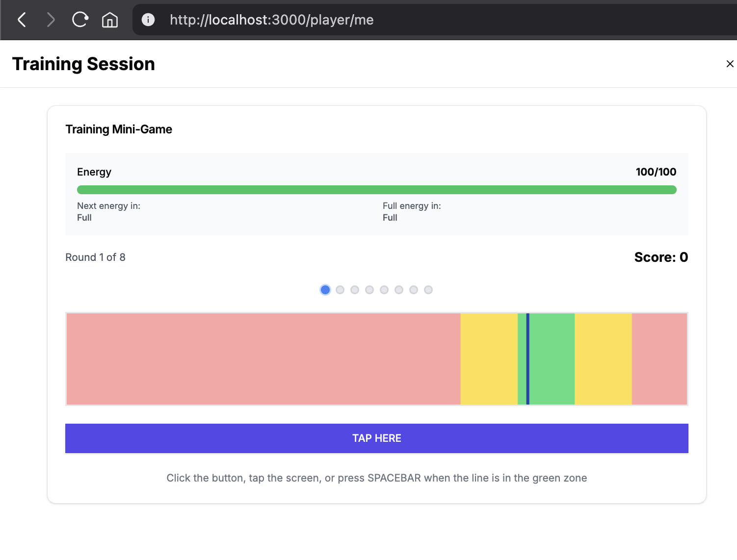
Task: Click the right yellow zone of timing bar
Action: tap(603, 359)
